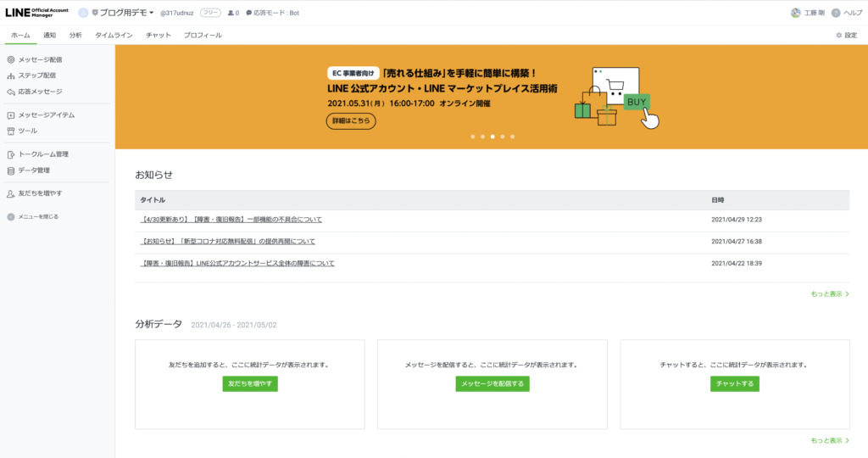
Task: Switch to the タイムライン tab
Action: pos(114,36)
